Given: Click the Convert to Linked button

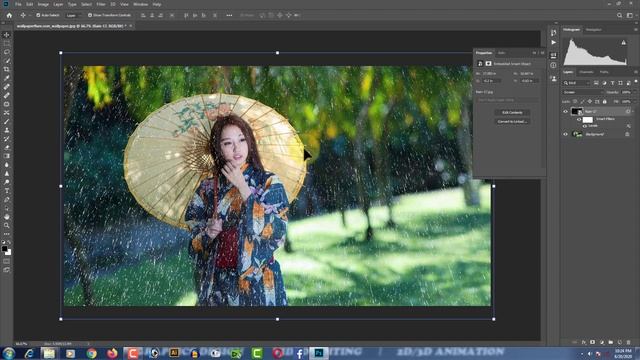Looking at the screenshot, I should pos(512,122).
